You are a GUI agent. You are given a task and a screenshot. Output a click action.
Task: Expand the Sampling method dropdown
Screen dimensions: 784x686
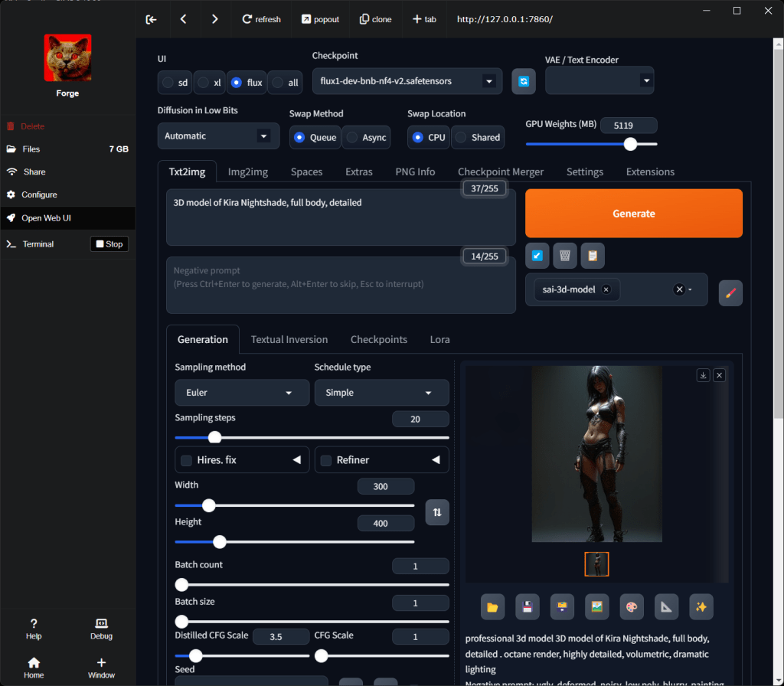point(242,393)
